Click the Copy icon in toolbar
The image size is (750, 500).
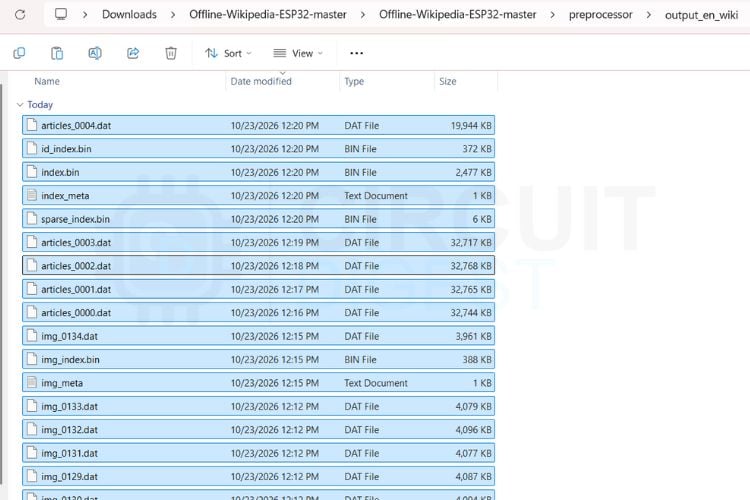point(19,53)
